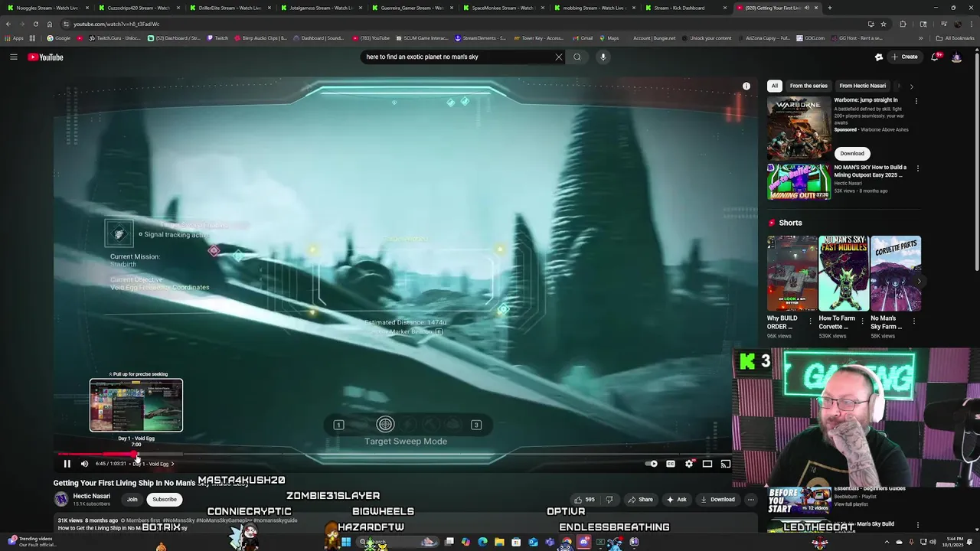This screenshot has height=551, width=980.
Task: Open Discord from taskbar
Action: [583, 543]
